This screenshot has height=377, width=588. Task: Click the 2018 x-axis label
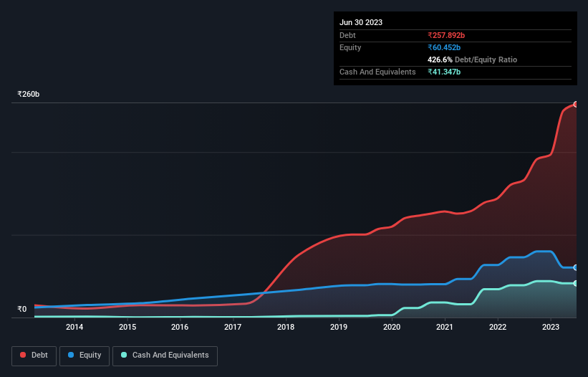coord(286,327)
